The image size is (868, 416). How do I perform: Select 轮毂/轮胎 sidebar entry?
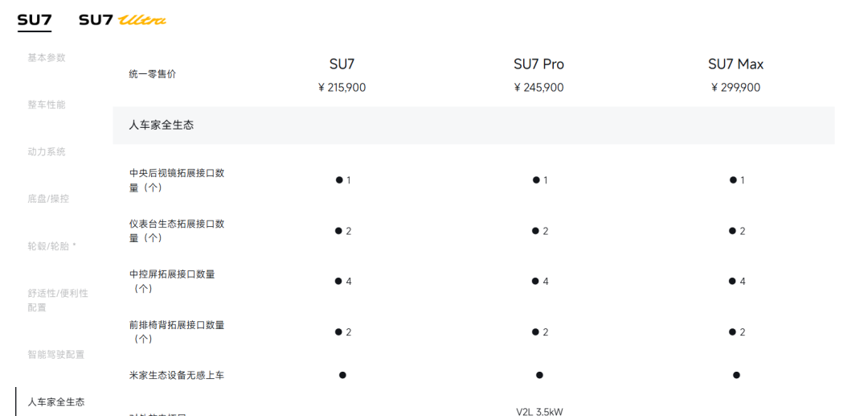[x=52, y=246]
